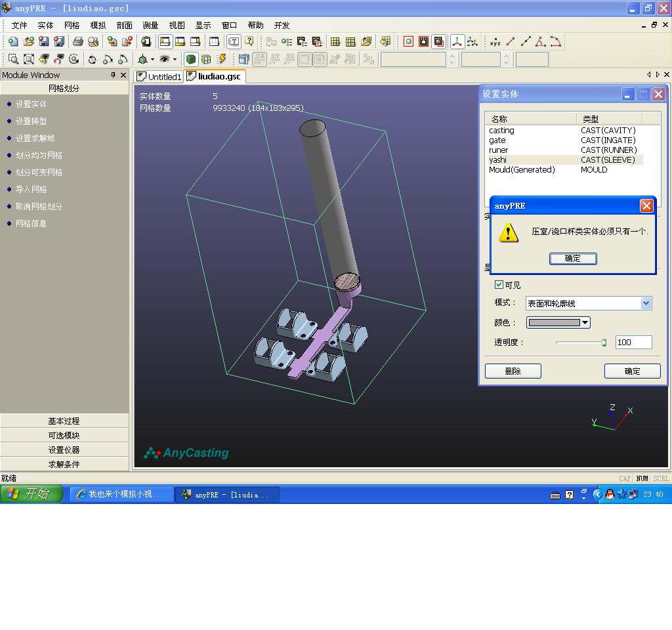Viewport: 672px width, 630px height.
Task: Click the arc measurement toolbar icon
Action: pos(555,42)
